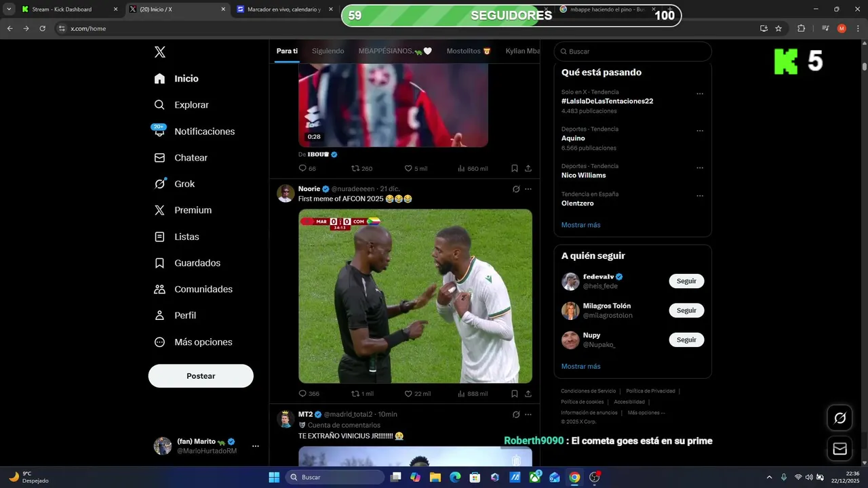Viewport: 868px width, 488px height.
Task: Click the X logo in sidebar
Action: point(159,52)
